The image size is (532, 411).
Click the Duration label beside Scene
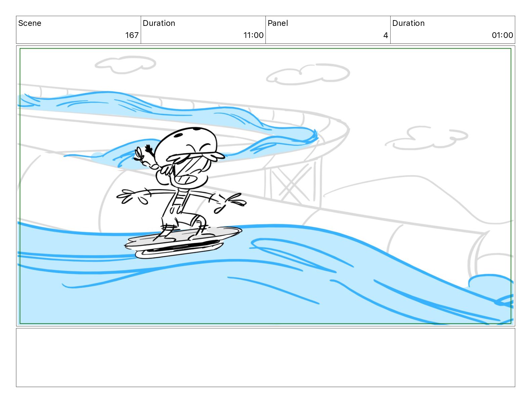159,23
